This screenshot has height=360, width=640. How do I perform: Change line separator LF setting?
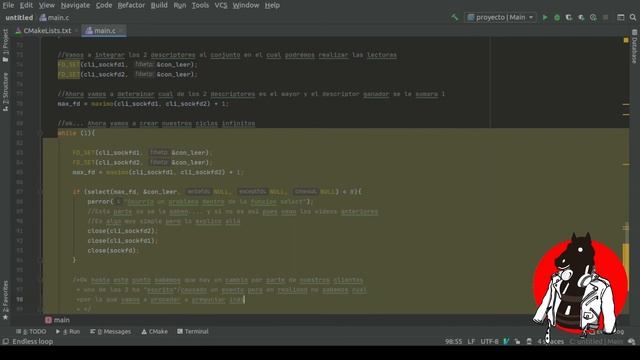pos(471,342)
